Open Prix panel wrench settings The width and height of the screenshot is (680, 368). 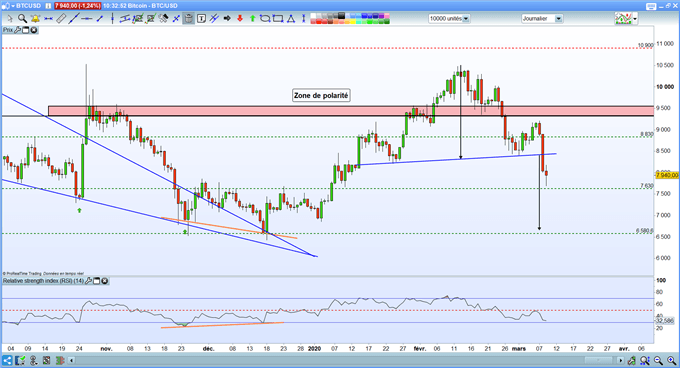click(17, 30)
